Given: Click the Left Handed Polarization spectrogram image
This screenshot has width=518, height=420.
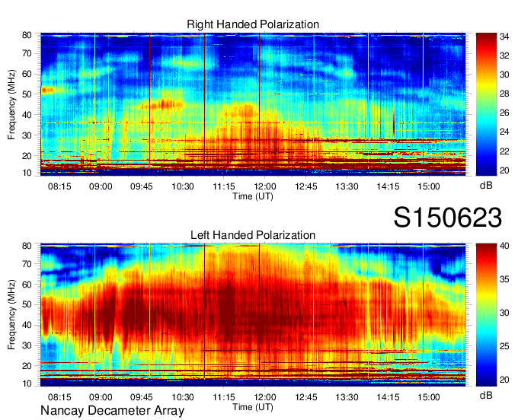Looking at the screenshot, I should (x=253, y=315).
